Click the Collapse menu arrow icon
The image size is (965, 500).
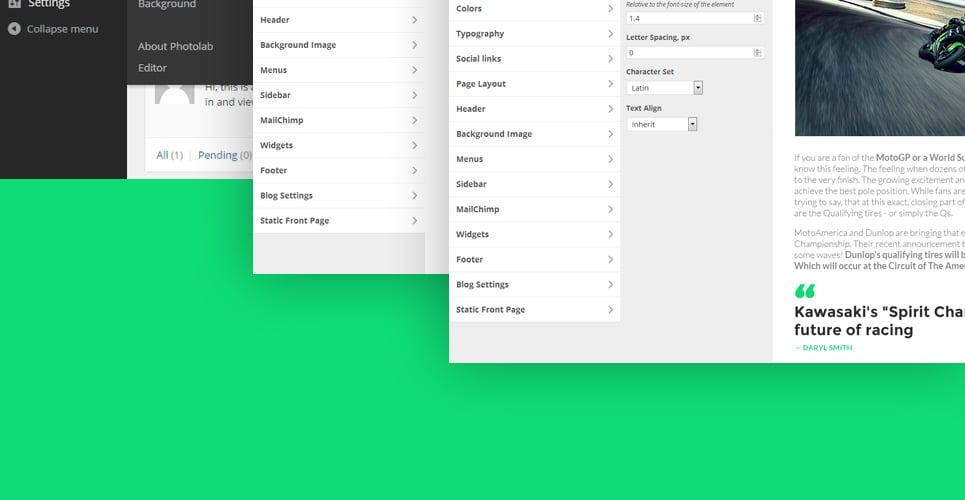[x=14, y=29]
